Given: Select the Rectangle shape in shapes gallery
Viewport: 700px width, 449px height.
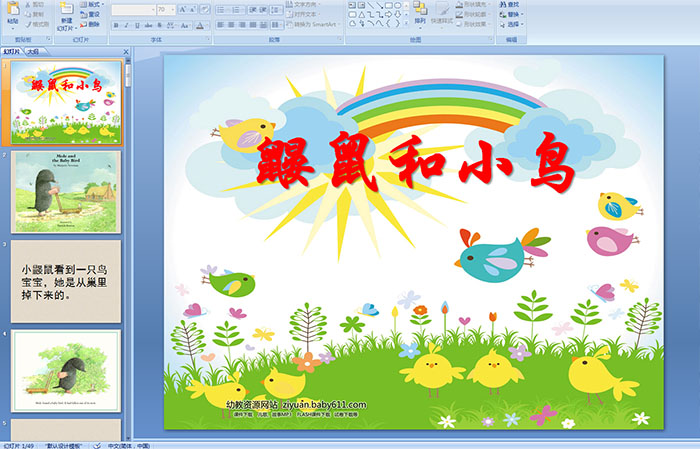Looking at the screenshot, I should 389,5.
